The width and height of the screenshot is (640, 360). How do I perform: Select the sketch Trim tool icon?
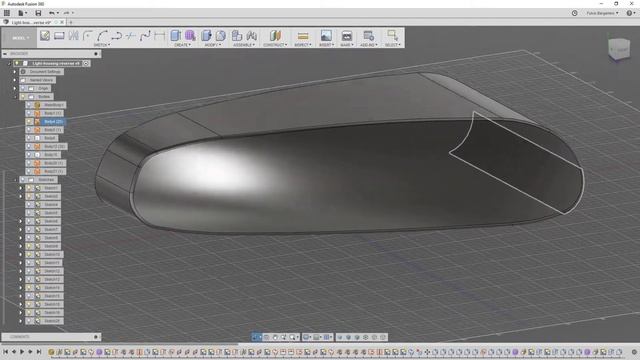(131, 36)
